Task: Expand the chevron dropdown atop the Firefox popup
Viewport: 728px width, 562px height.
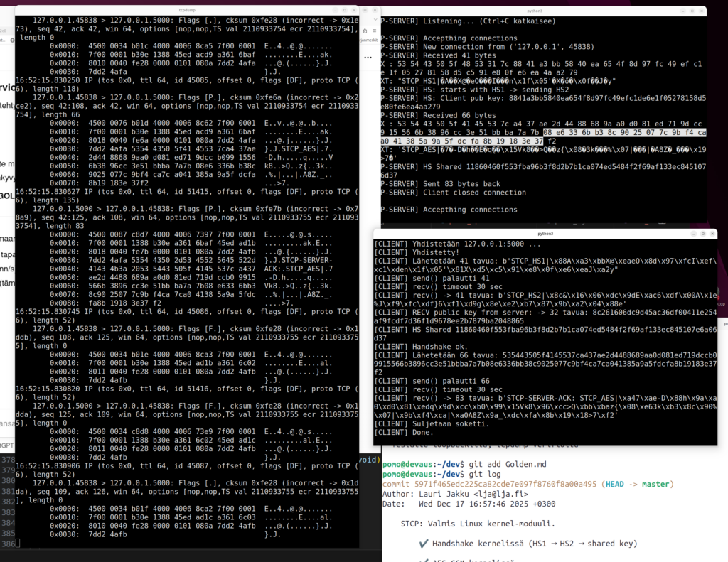Action: [375, 19]
